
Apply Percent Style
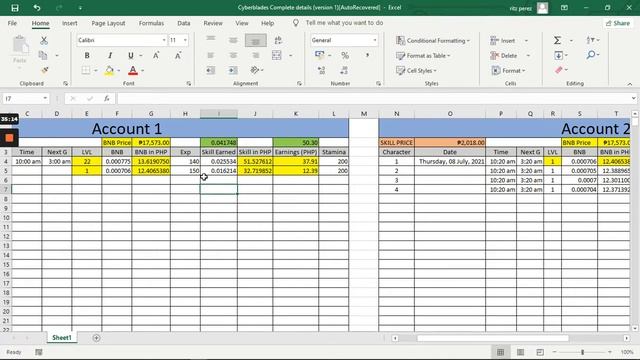345,56
